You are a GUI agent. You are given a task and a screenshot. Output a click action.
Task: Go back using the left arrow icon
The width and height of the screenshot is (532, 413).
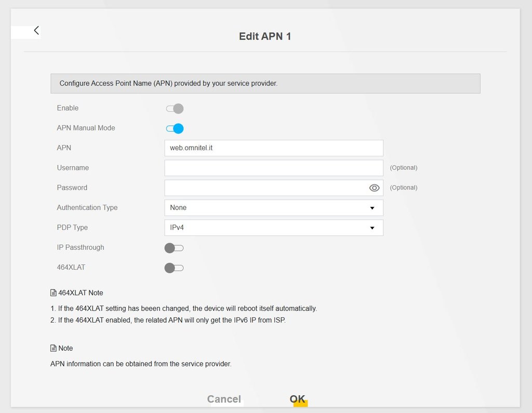point(36,30)
